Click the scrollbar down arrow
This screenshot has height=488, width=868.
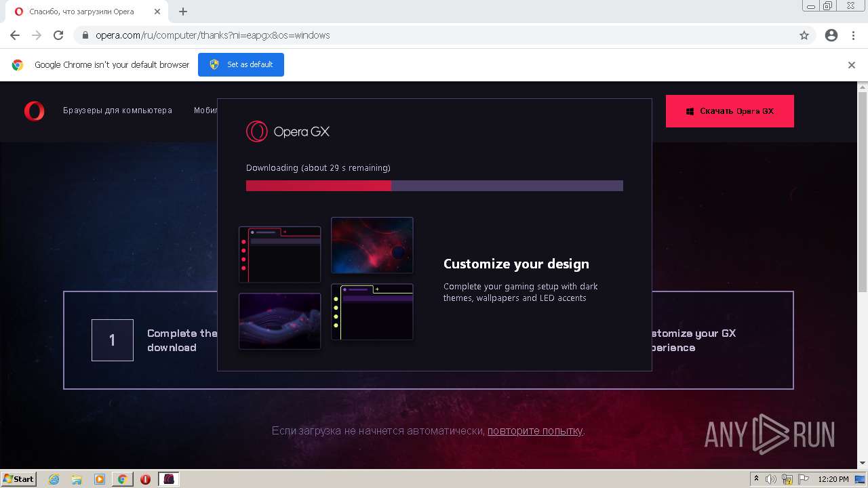click(863, 463)
